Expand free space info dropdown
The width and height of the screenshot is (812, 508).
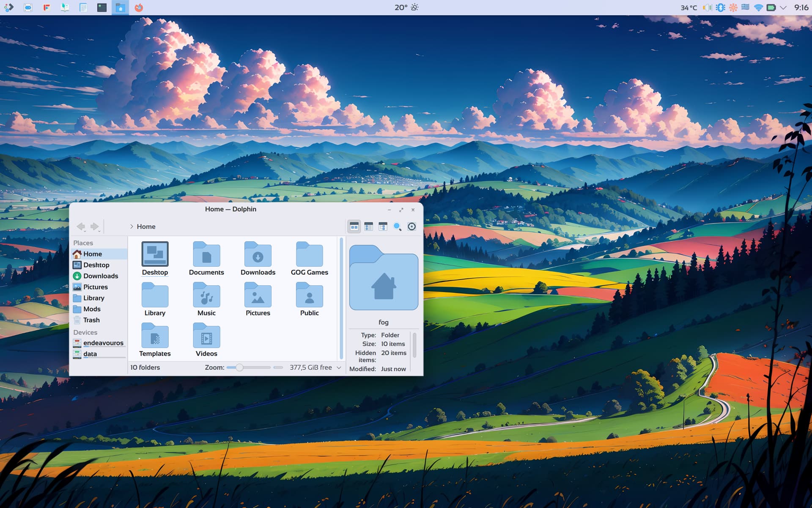click(339, 367)
